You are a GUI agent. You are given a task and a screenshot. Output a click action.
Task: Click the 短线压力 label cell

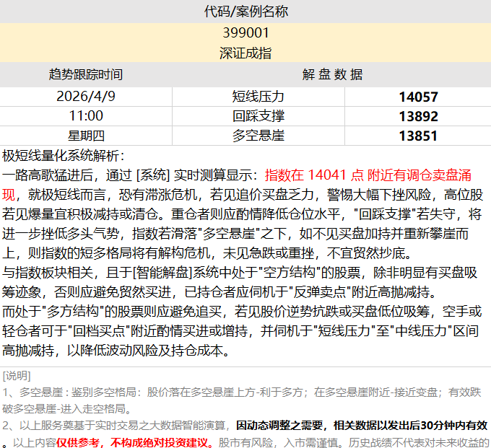tap(258, 97)
